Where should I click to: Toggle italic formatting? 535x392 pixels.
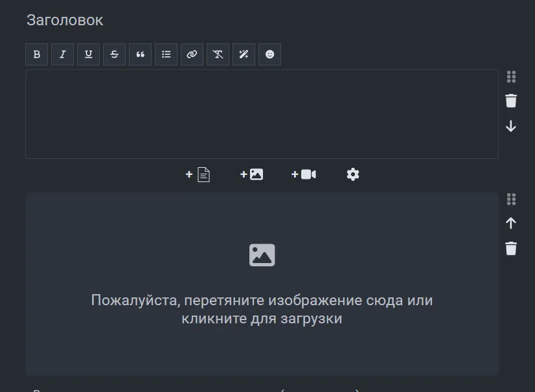coord(62,54)
